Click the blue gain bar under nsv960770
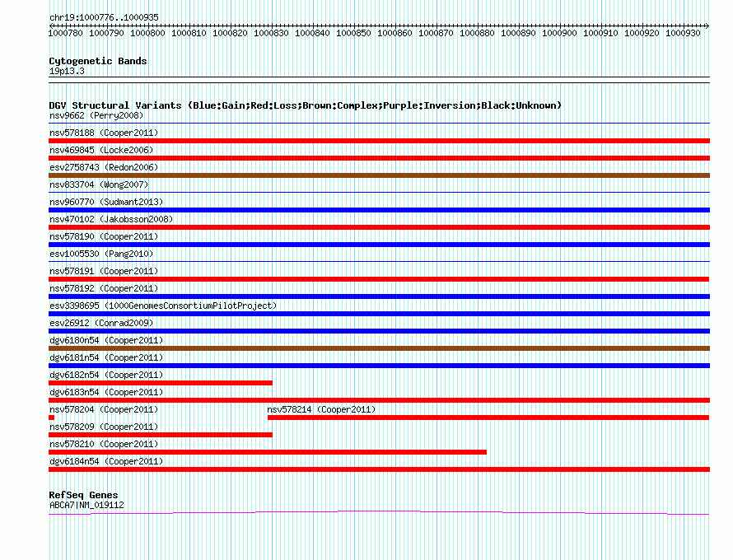The width and height of the screenshot is (733, 560). pyautogui.click(x=379, y=210)
